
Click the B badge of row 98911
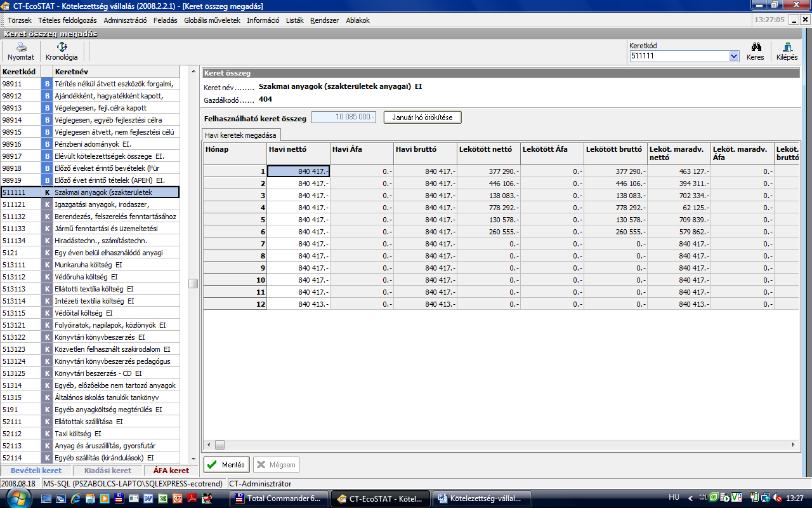46,84
